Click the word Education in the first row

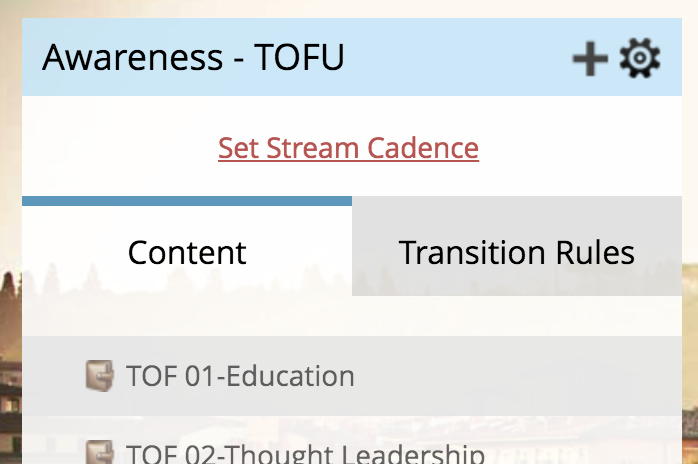pyautogui.click(x=291, y=376)
